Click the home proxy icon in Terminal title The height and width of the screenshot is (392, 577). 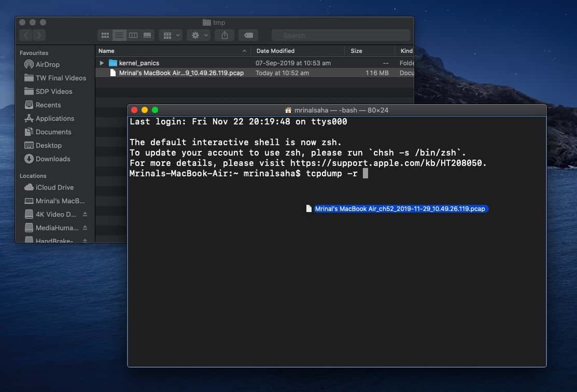(288, 110)
